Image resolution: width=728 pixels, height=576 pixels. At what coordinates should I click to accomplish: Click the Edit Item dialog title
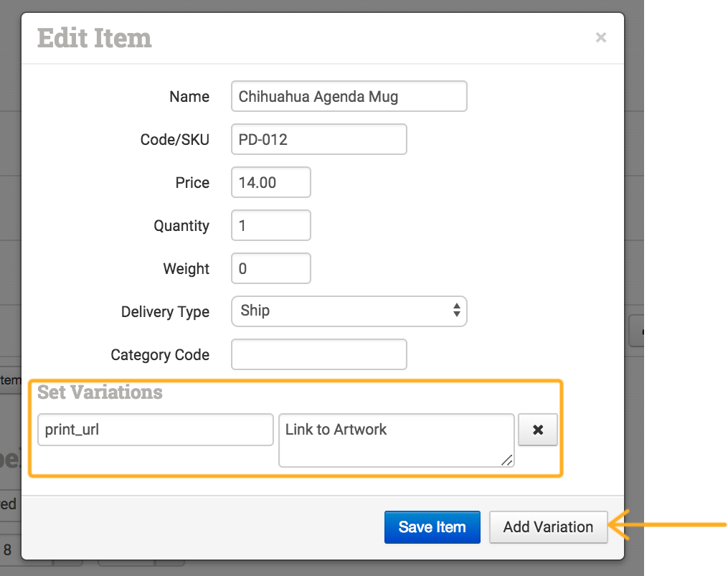tap(94, 38)
